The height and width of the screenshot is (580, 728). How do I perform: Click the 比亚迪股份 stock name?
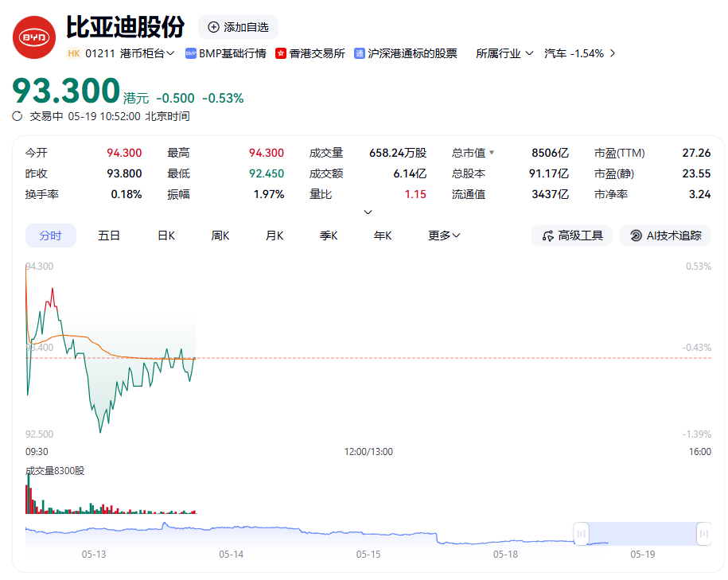pyautogui.click(x=126, y=27)
